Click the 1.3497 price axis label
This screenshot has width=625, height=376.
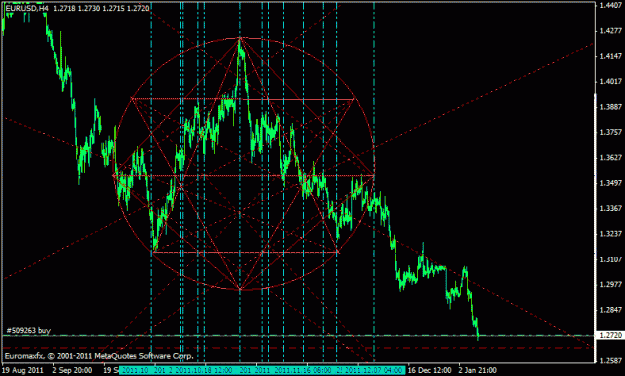coord(611,183)
